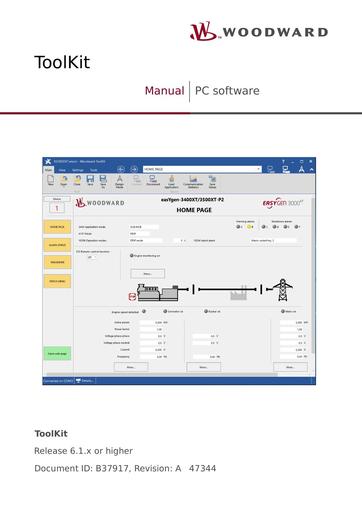
Task: Click More button under busbar measurements
Action: (203, 367)
